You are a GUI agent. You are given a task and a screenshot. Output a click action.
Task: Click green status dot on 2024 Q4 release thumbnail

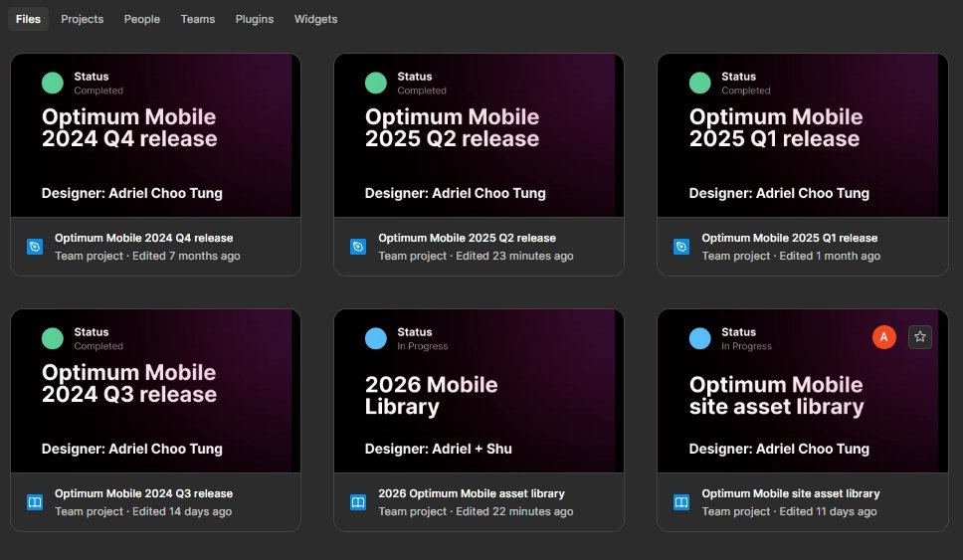[x=53, y=83]
